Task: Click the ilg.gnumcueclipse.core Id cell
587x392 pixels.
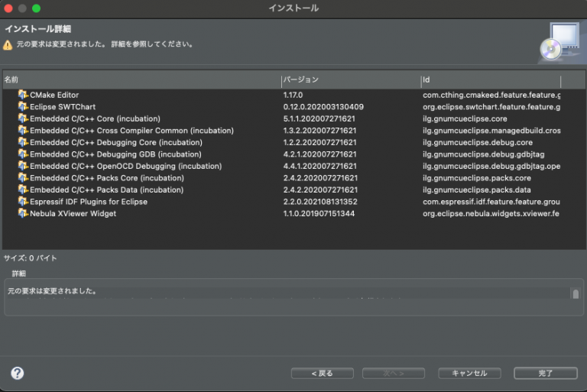Action: [x=465, y=118]
